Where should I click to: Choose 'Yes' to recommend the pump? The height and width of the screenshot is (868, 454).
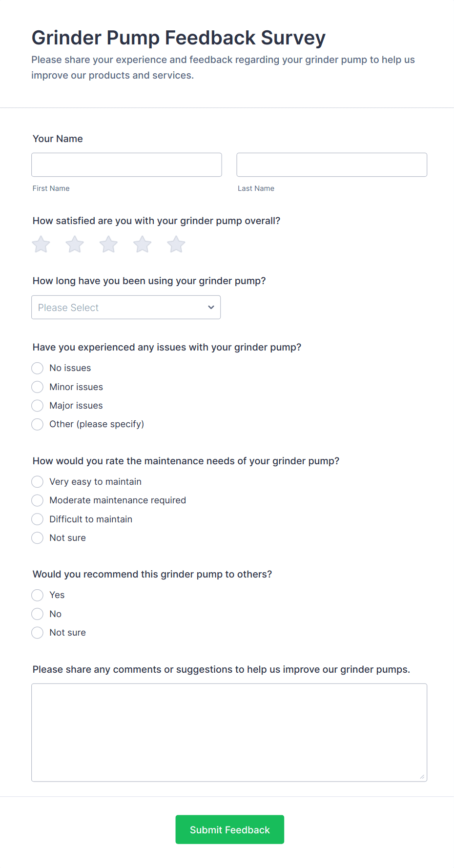point(38,595)
